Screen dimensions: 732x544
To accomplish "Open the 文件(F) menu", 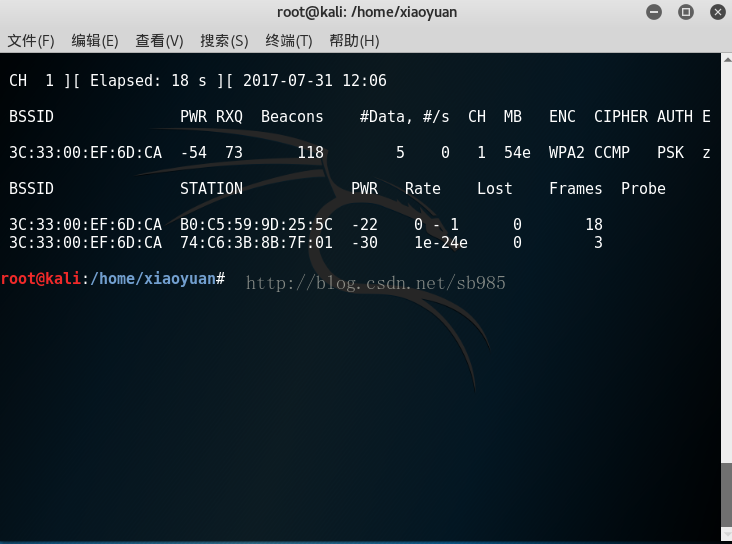I will (31, 41).
